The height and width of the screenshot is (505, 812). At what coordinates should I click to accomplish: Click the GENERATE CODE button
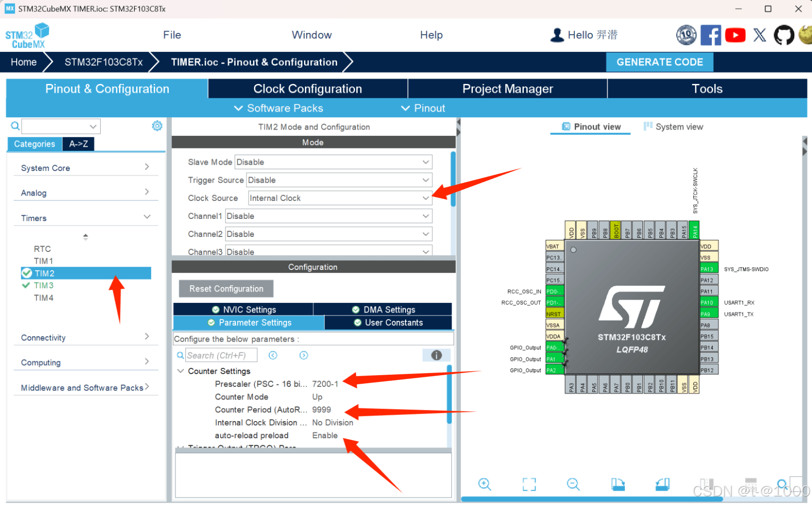click(x=660, y=62)
